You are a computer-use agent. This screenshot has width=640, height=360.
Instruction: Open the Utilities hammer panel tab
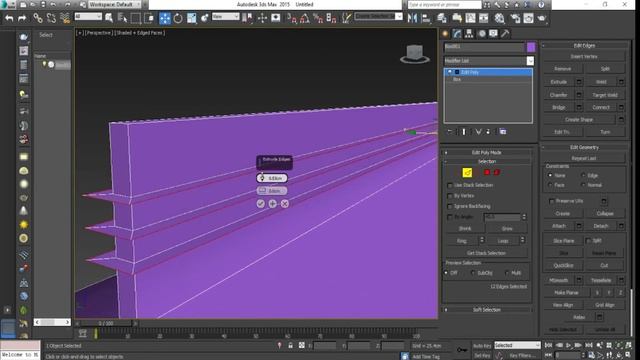pyautogui.click(x=505, y=34)
